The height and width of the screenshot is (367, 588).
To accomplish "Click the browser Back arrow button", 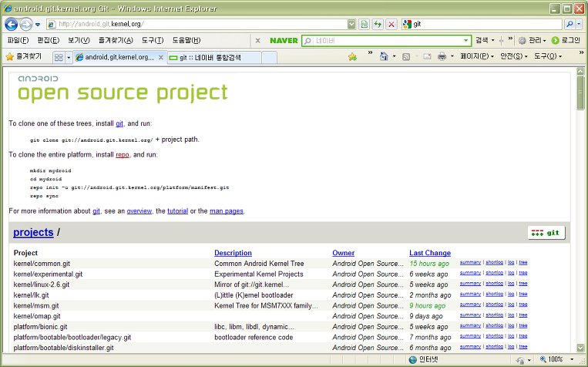I will click(x=12, y=25).
